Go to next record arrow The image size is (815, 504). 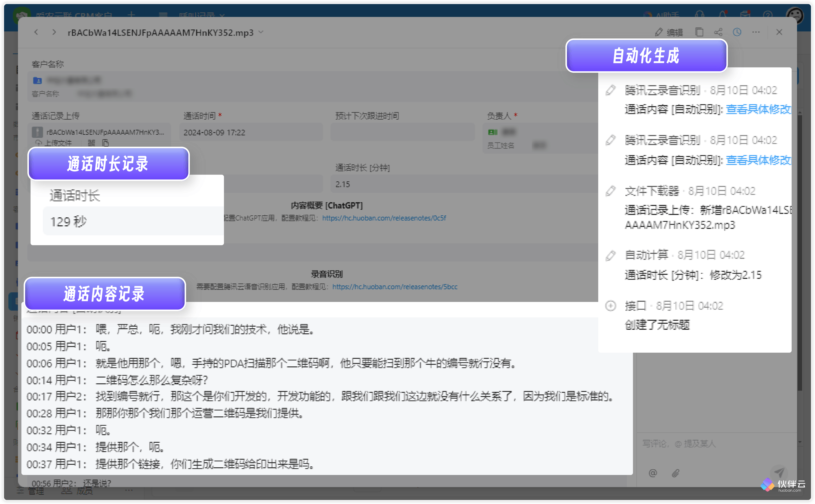tap(54, 32)
